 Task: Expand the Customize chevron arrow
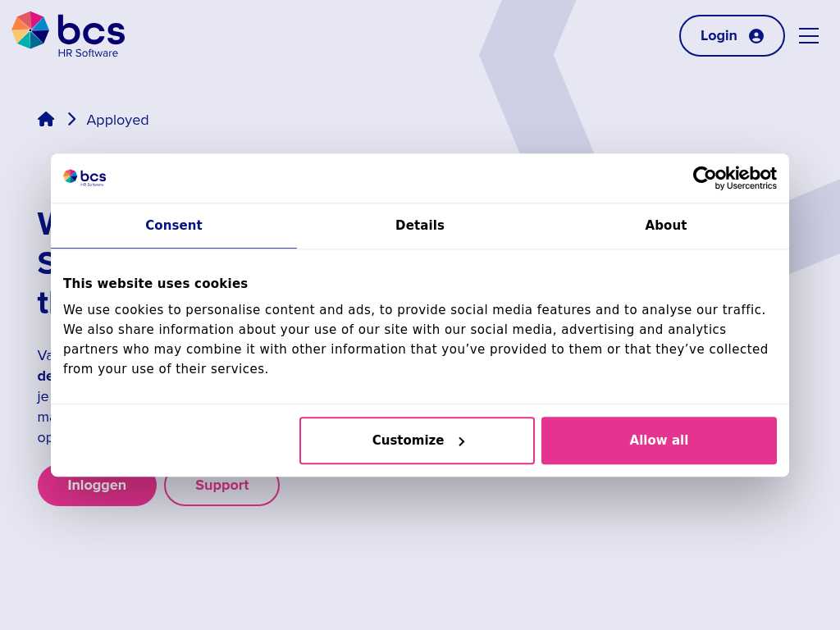click(x=462, y=441)
